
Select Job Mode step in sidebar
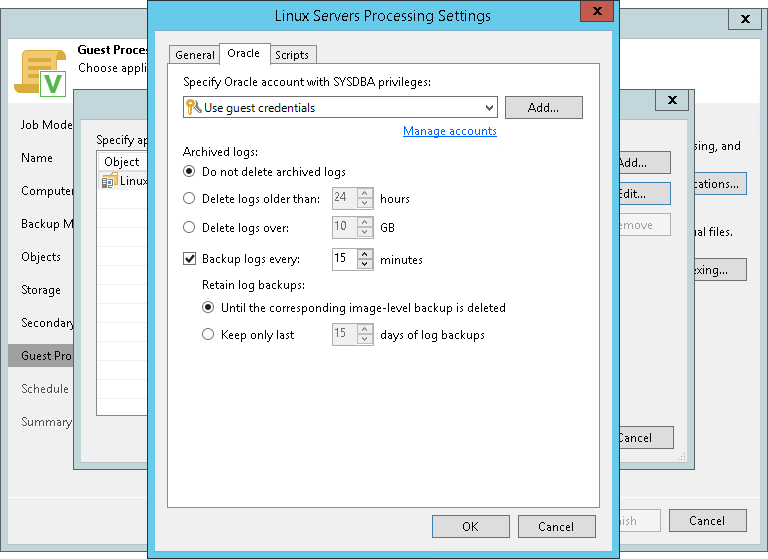click(47, 125)
